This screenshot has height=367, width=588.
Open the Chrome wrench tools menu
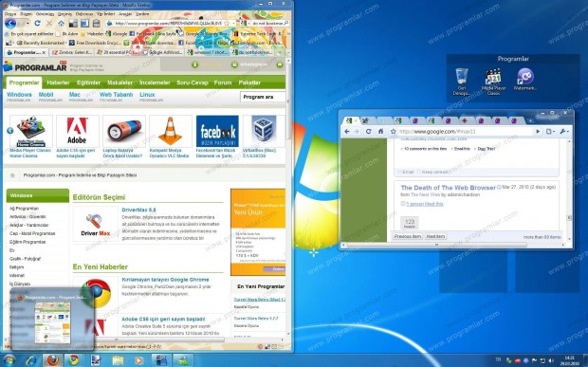[564, 132]
